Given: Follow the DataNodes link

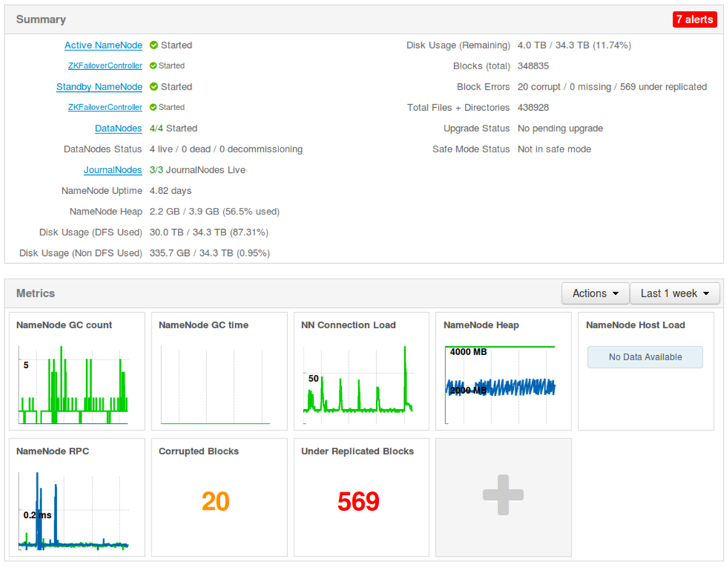Looking at the screenshot, I should click(118, 128).
